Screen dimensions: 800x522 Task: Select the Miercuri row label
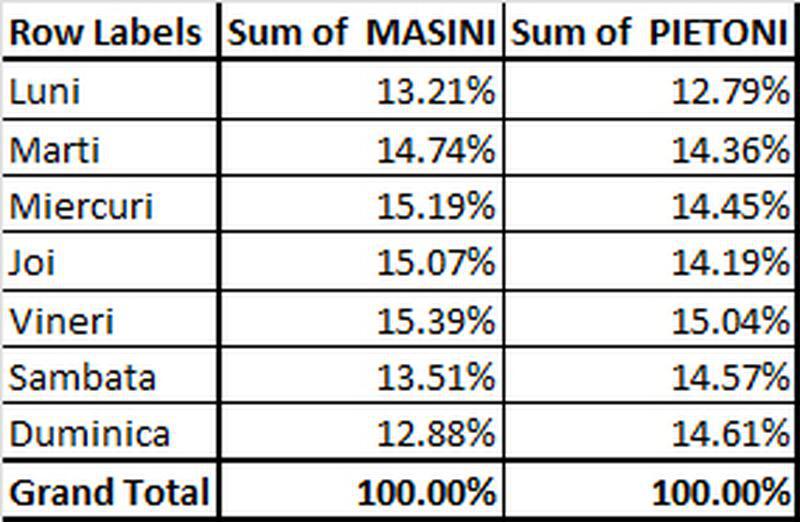[x=110, y=205]
